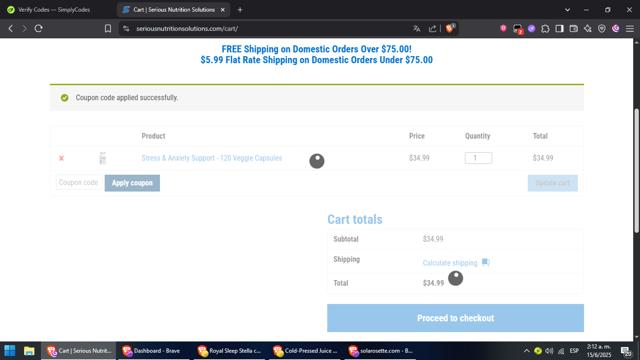Focus the Coupon code input field
Viewport: 640px width, 360px height.
coord(79,182)
